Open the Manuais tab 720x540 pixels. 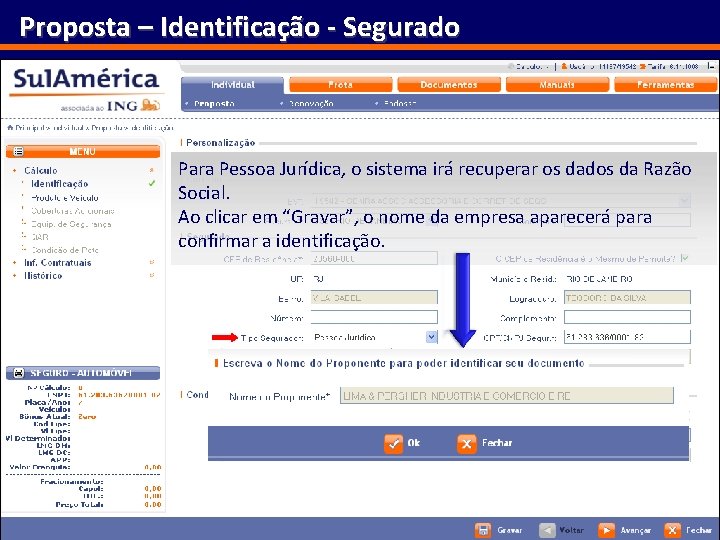coord(557,85)
